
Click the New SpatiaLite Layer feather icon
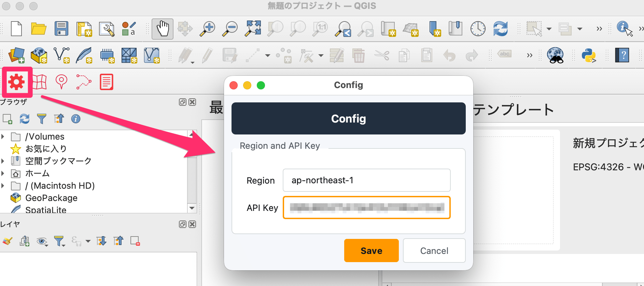pyautogui.click(x=84, y=55)
